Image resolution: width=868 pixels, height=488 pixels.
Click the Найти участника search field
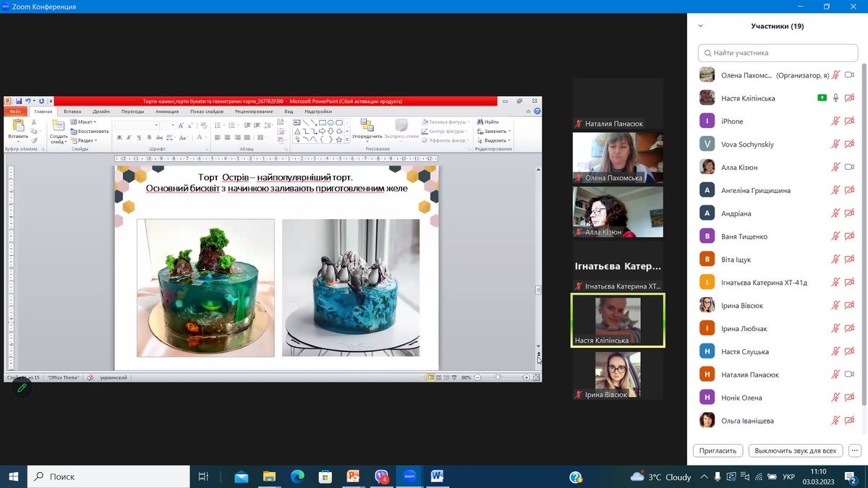pyautogui.click(x=777, y=53)
